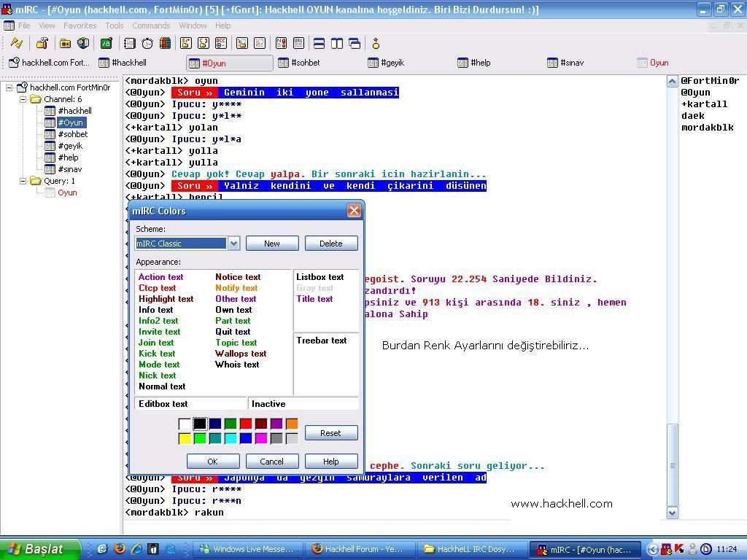Open the Received Files toolbar icon
This screenshot has width=747, height=560.
tap(242, 43)
